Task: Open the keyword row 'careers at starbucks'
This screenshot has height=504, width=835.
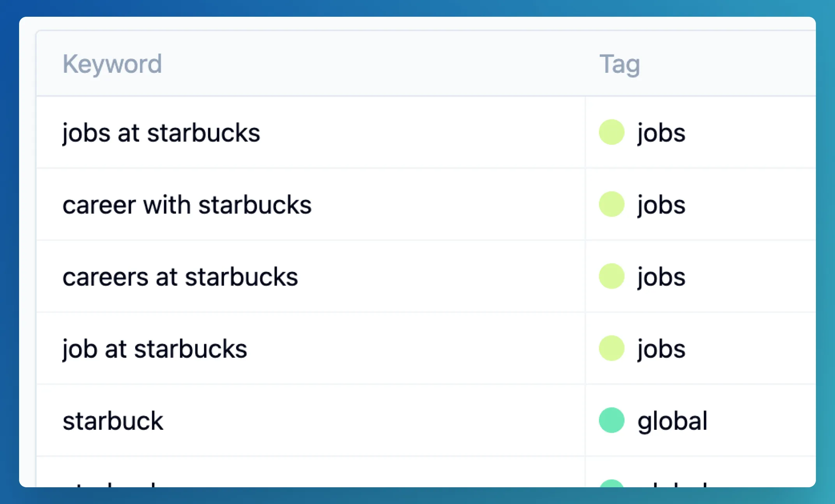Action: (180, 276)
